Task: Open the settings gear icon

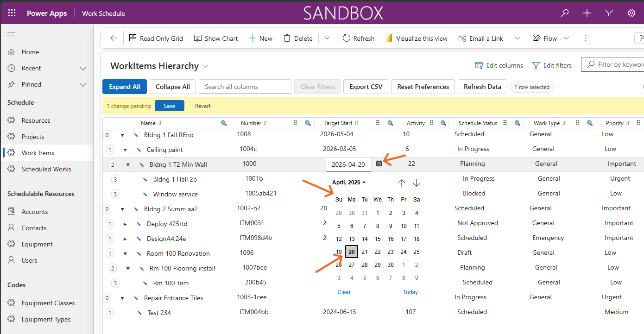Action: pyautogui.click(x=631, y=13)
